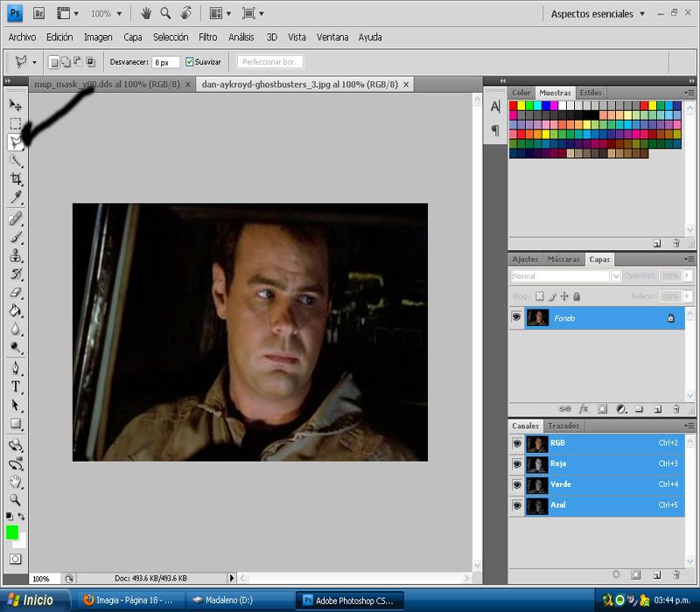The height and width of the screenshot is (612, 700).
Task: Switch to the Trazados tab
Action: 563,426
